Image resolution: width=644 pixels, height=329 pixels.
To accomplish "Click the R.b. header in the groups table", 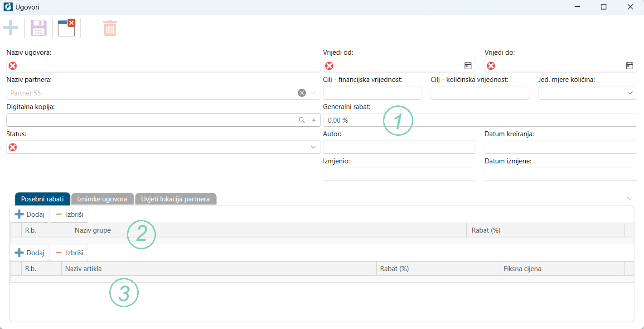I will coord(46,230).
